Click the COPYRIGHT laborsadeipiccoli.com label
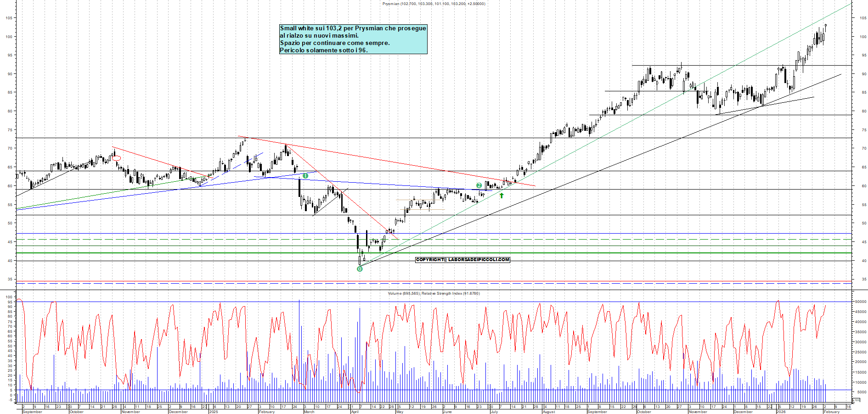The width and height of the screenshot is (868, 414). (462, 260)
